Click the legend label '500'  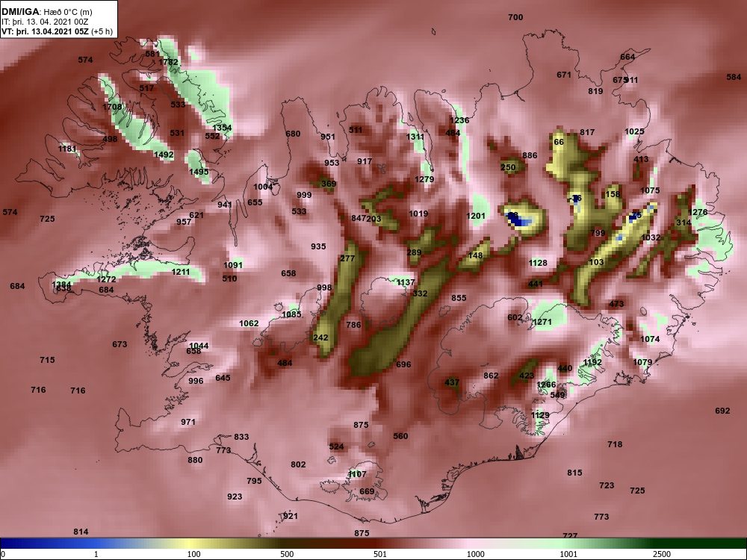tap(287, 554)
